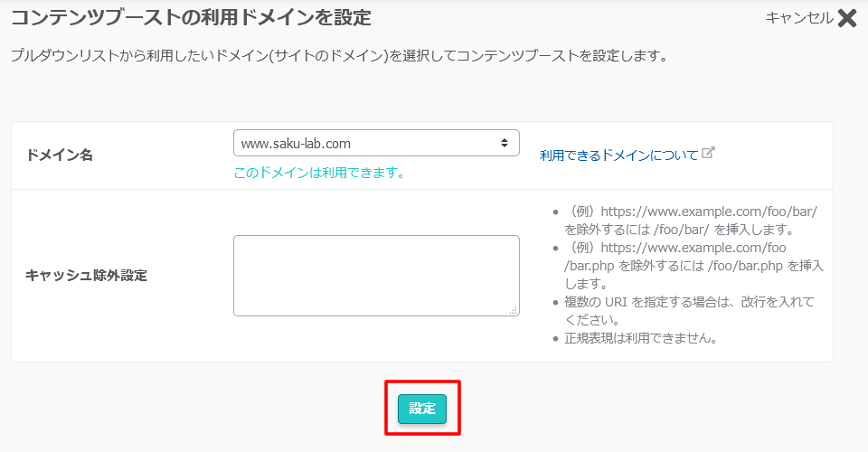Viewport: 868px width, 452px height.
Task: Close the dialog with the X icon
Action: click(847, 18)
